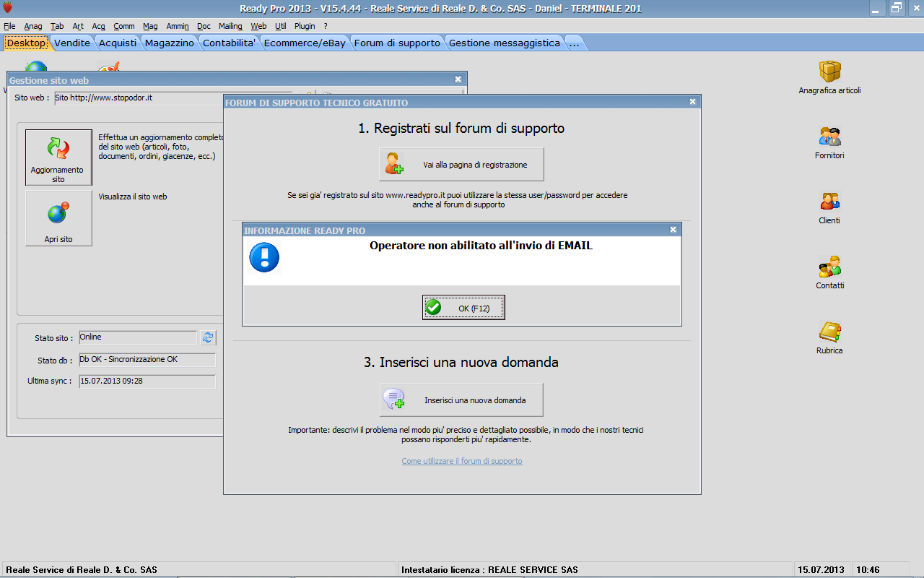This screenshot has width=924, height=578.
Task: Switch to the Forum di supporto tab
Action: pos(397,43)
